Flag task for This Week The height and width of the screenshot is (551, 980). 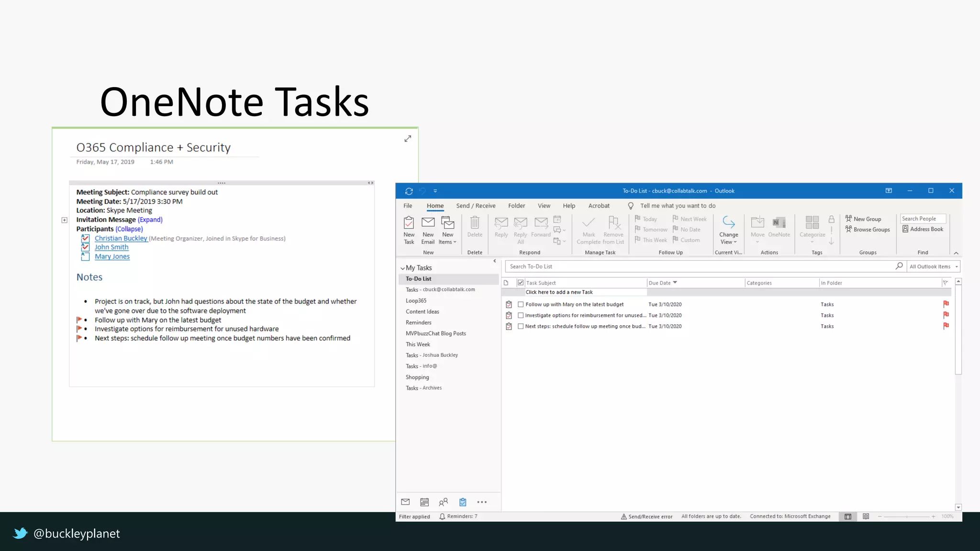click(651, 240)
